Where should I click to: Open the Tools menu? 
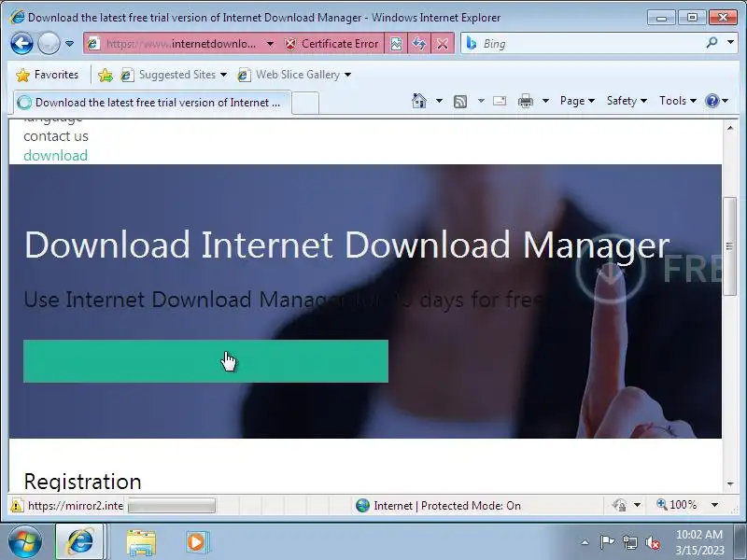(678, 101)
